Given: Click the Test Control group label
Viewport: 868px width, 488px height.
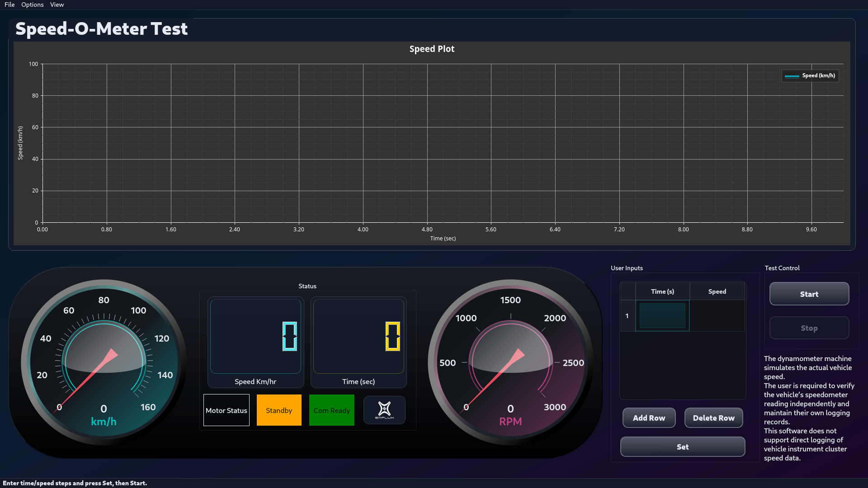Looking at the screenshot, I should coord(782,268).
